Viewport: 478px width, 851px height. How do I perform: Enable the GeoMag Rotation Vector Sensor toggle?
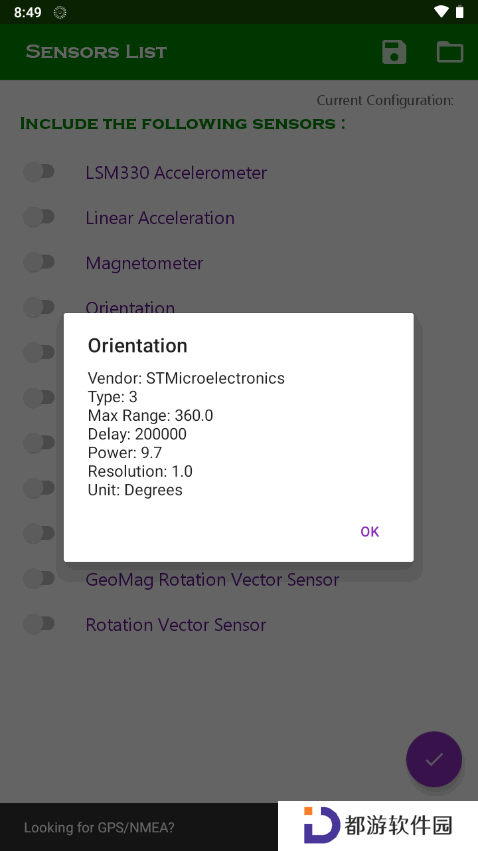pos(39,579)
